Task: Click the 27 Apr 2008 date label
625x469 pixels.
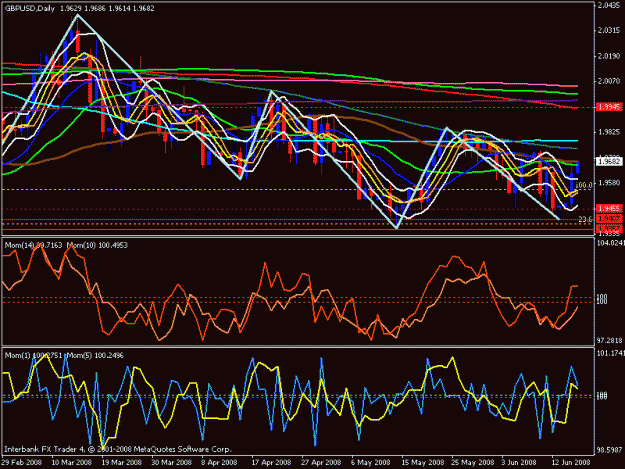Action: click(321, 462)
